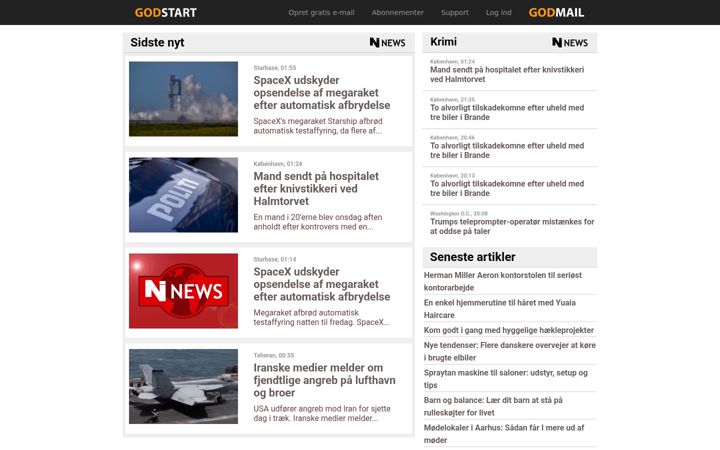
Task: Click the Seneste artikler heading
Action: [x=472, y=257]
